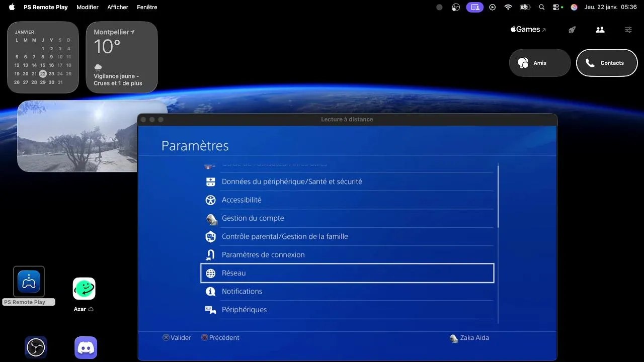644x362 pixels.
Task: Click the battery icon in menu bar
Action: click(525, 7)
